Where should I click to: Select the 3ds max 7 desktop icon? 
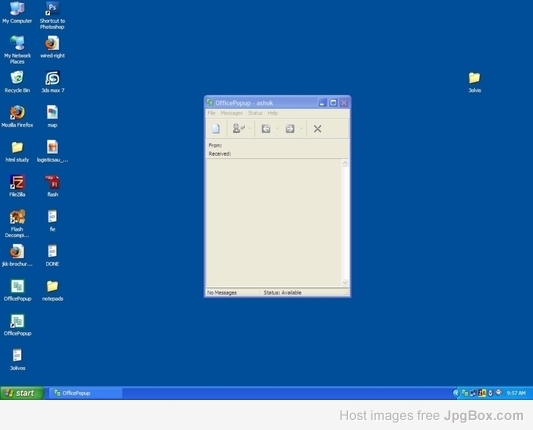pos(53,82)
